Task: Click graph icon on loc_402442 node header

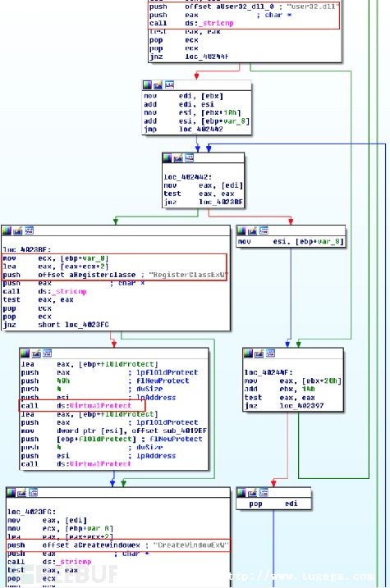Action: pos(189,158)
